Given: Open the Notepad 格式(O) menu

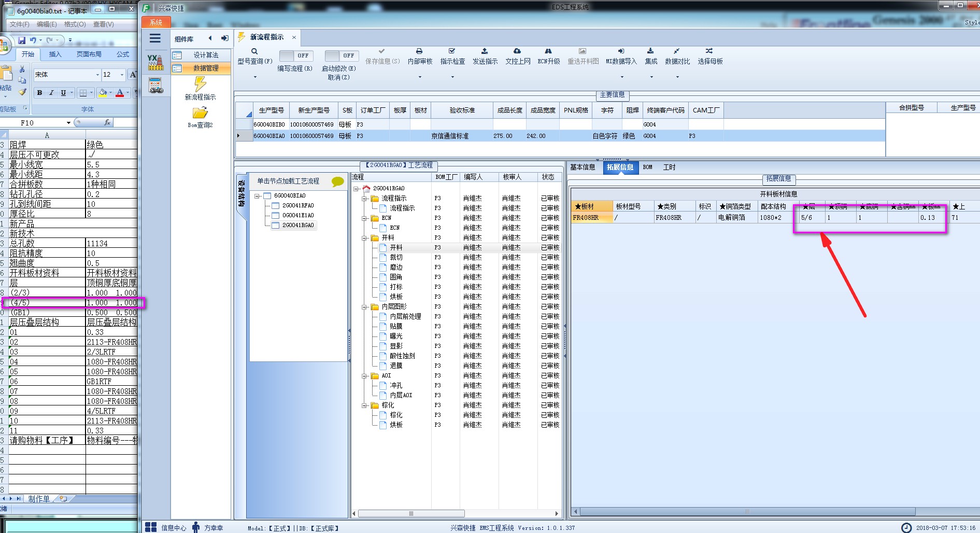Looking at the screenshot, I should 75,24.
